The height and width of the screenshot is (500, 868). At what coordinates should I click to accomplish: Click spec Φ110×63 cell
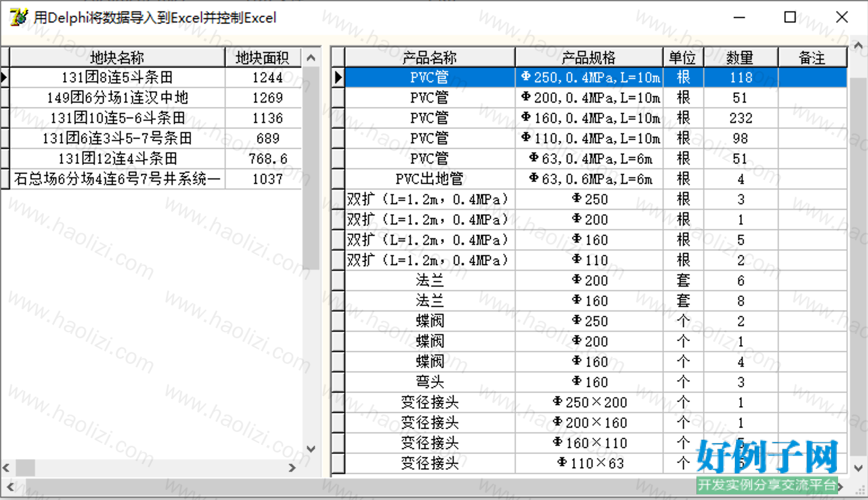coord(589,463)
